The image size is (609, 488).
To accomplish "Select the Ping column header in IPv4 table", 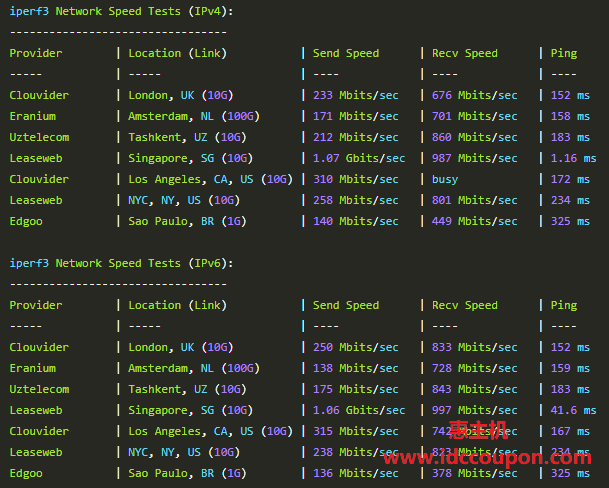I will point(564,53).
